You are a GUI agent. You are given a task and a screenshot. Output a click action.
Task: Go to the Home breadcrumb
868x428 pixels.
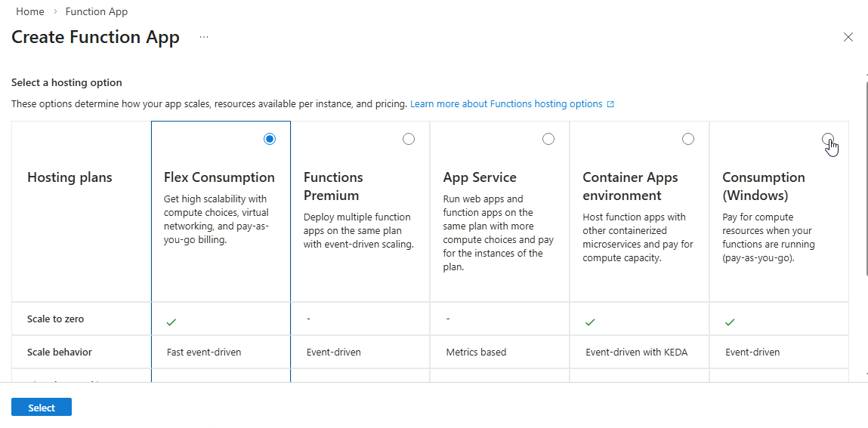[x=30, y=12]
